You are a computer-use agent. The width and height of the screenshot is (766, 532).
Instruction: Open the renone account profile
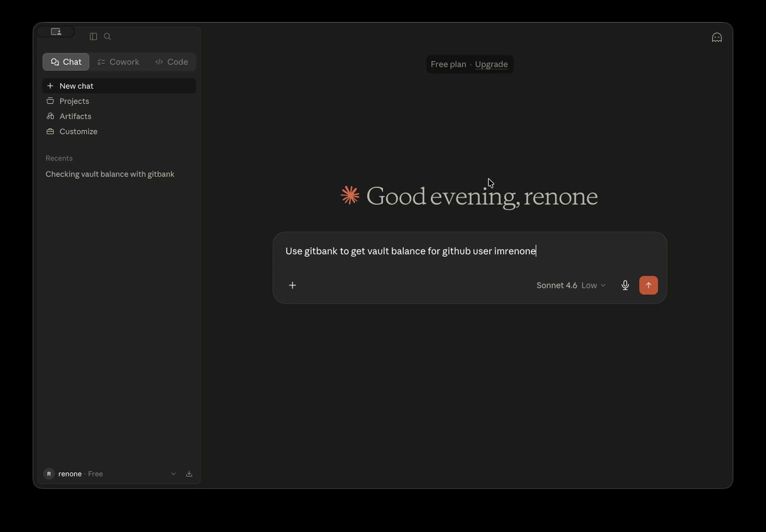[x=73, y=474]
